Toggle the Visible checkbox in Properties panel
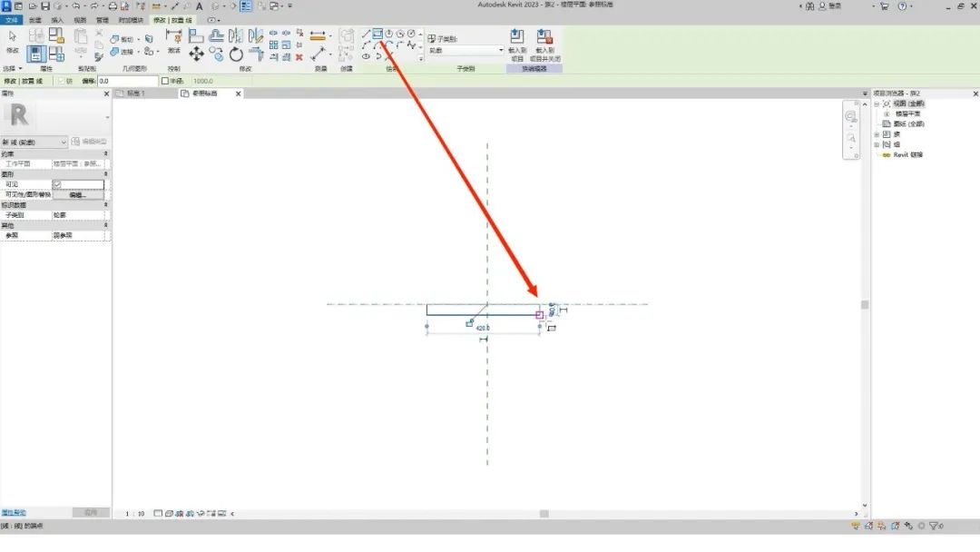Viewport: 980px width, 552px height. click(57, 184)
